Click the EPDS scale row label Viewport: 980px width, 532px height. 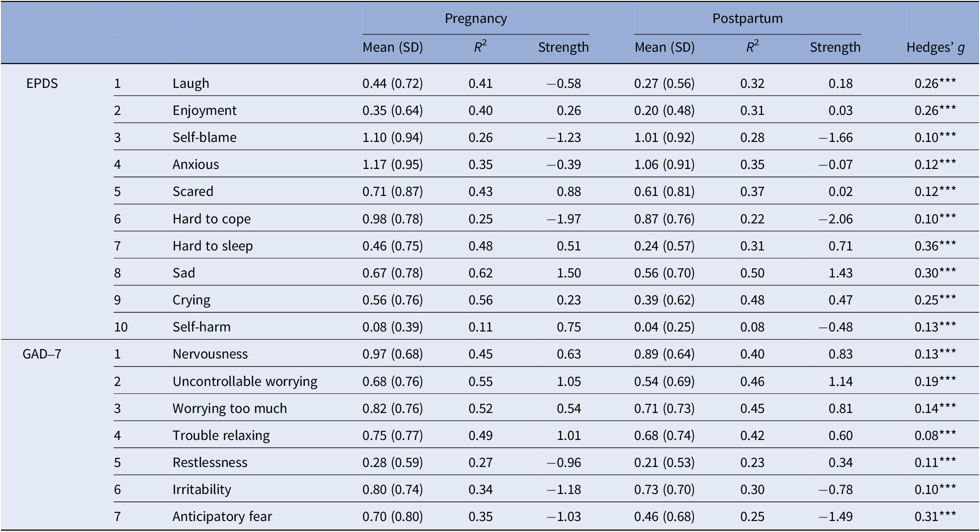[x=42, y=83]
